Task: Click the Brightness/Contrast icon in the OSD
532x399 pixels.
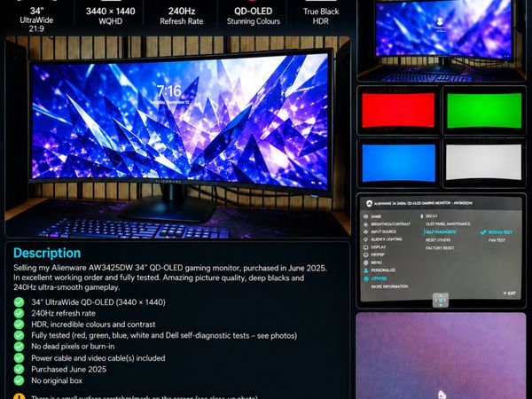Action: pyautogui.click(x=365, y=224)
